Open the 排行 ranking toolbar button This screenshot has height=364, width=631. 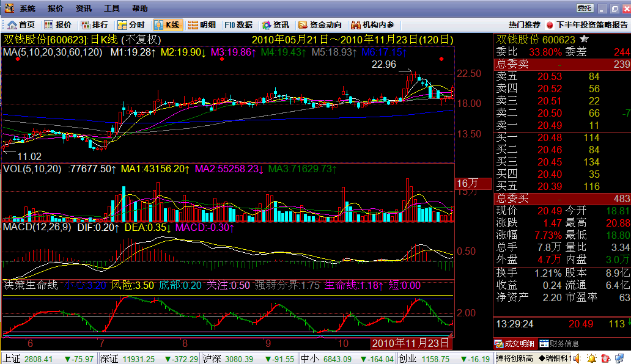click(95, 25)
